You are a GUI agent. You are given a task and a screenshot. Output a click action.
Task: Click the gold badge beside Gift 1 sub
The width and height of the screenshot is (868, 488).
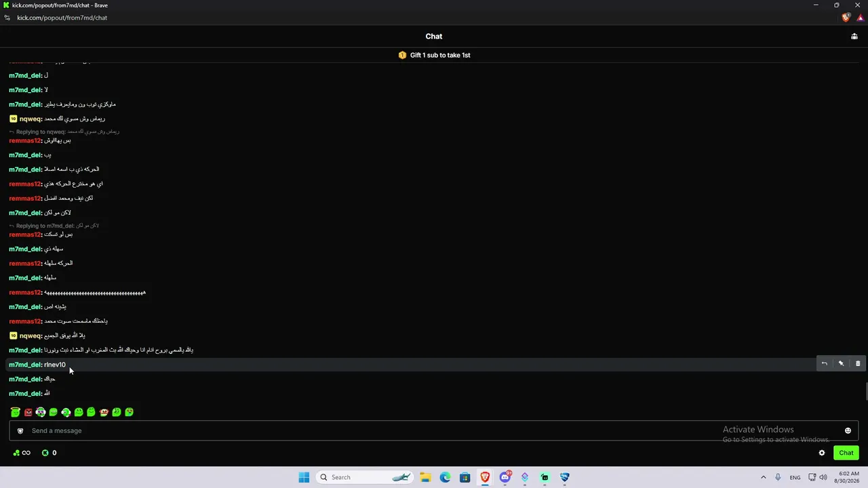(402, 56)
